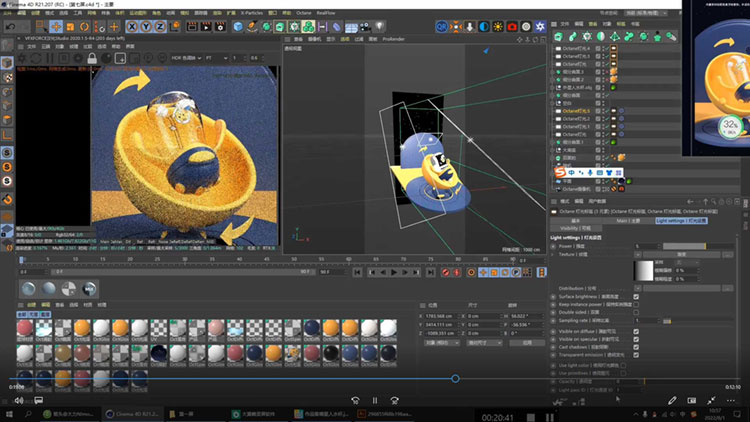Image resolution: width=750 pixels, height=422 pixels.
Task: Click the lock icon in Octane Live Viewer
Action: (x=92, y=60)
